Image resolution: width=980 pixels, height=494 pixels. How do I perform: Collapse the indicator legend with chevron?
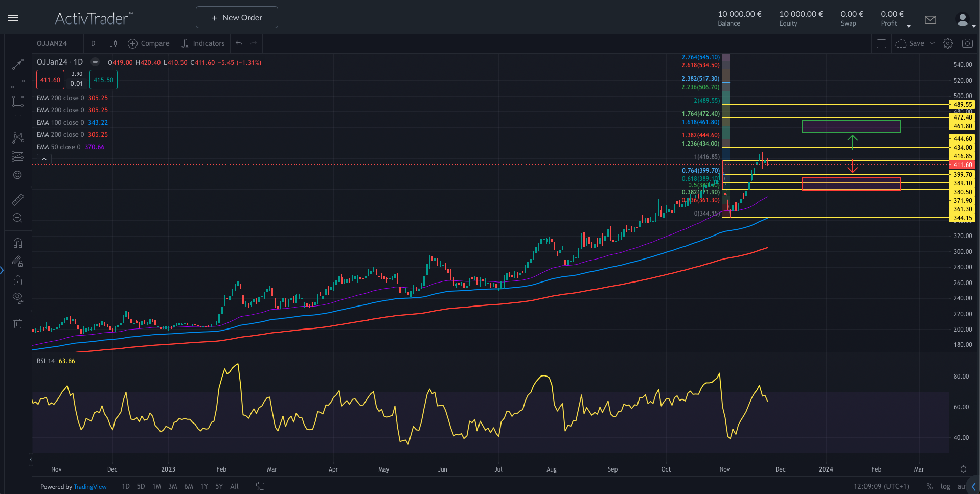[44, 159]
